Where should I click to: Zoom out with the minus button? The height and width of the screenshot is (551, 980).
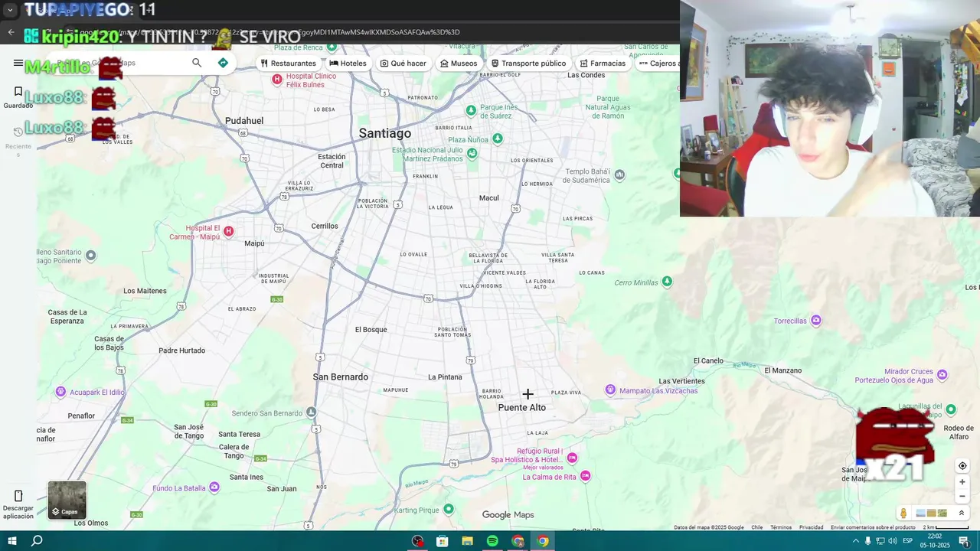point(962,496)
